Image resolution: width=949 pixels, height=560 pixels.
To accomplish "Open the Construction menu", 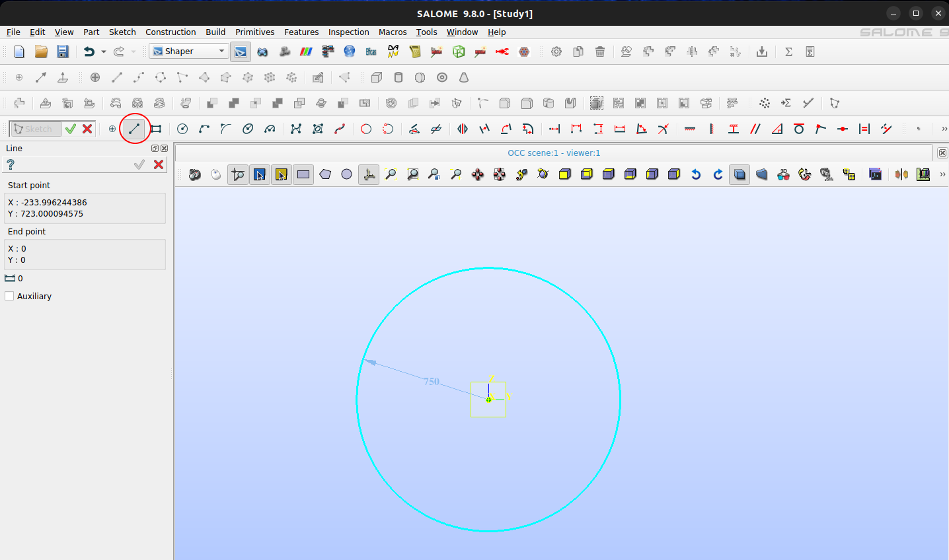I will coord(171,32).
